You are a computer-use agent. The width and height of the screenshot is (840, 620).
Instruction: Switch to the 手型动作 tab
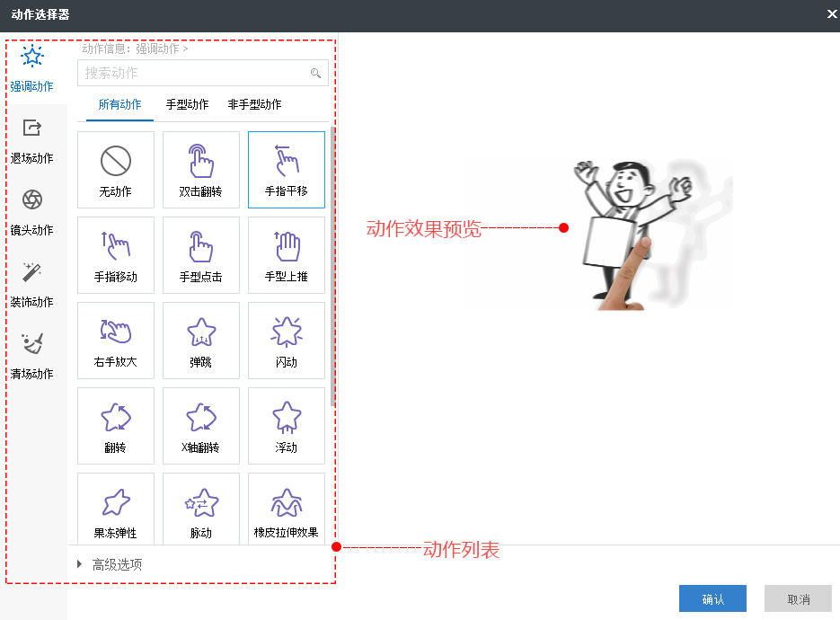click(186, 104)
